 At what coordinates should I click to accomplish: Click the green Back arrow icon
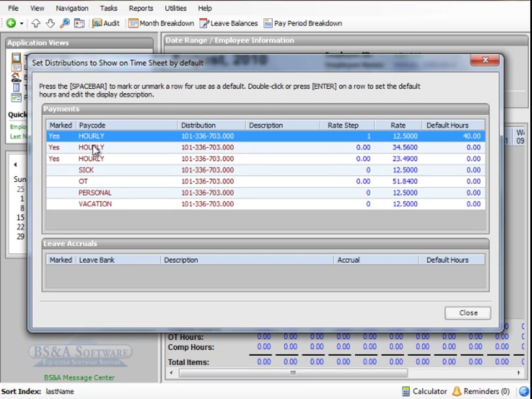(11, 23)
